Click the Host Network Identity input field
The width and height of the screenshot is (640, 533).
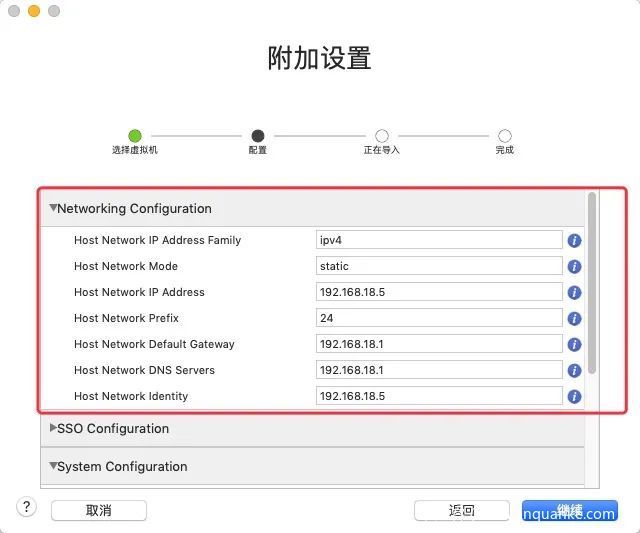pyautogui.click(x=439, y=396)
